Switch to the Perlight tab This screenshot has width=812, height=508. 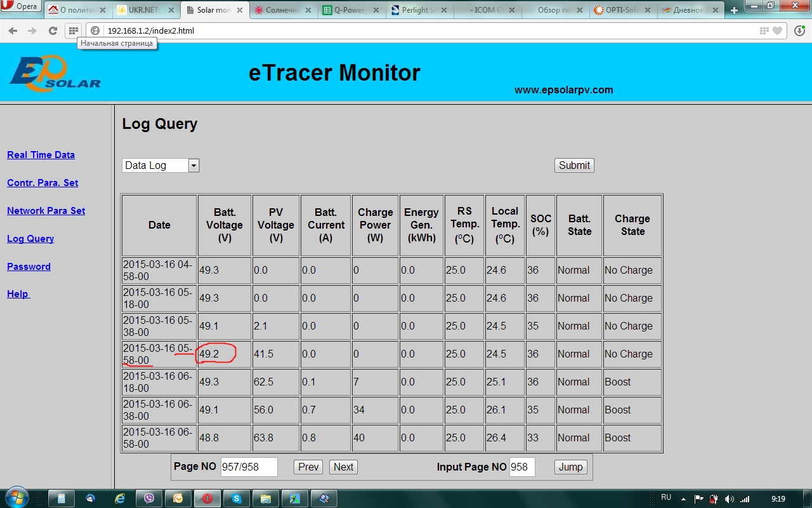click(x=419, y=10)
